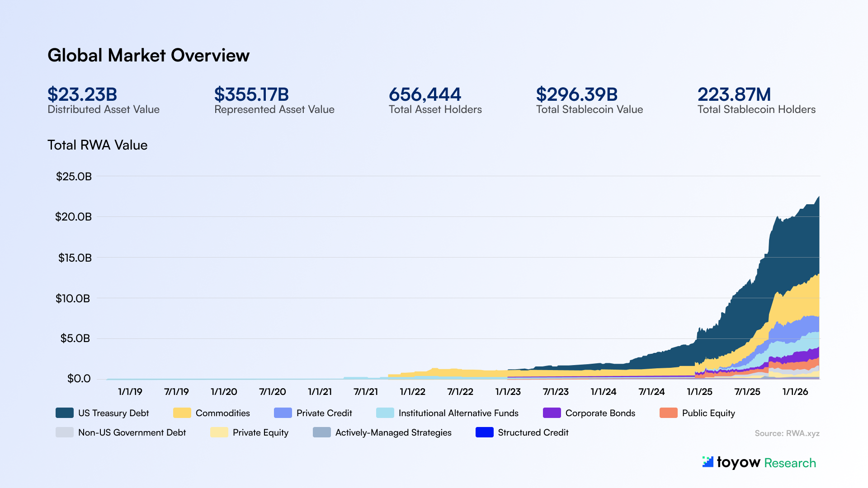Viewport: 868px width, 488px height.
Task: Click the 656,444 Total Asset Holders number
Action: click(x=425, y=94)
